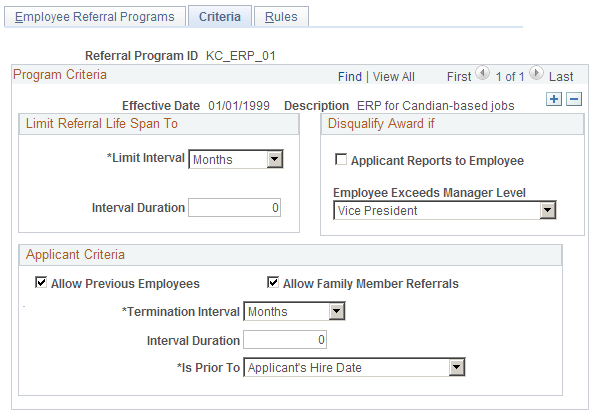Toggle Applicant Reports to Employee checkbox
Image resolution: width=592 pixels, height=416 pixels.
tap(341, 159)
